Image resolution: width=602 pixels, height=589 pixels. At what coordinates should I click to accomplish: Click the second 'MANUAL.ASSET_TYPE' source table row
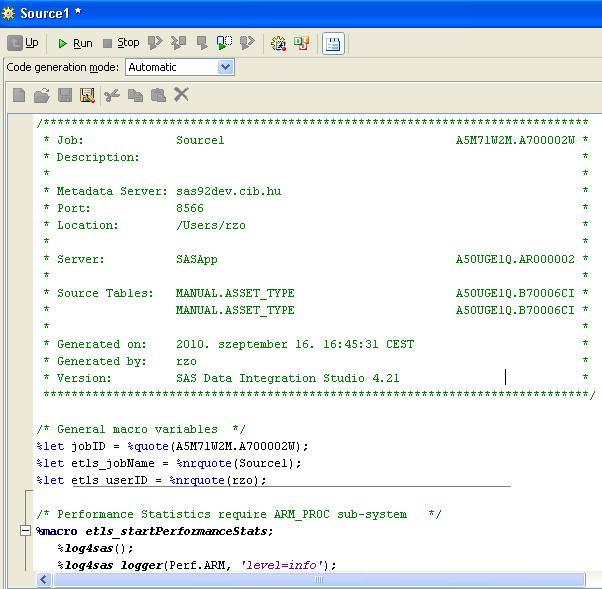235,310
